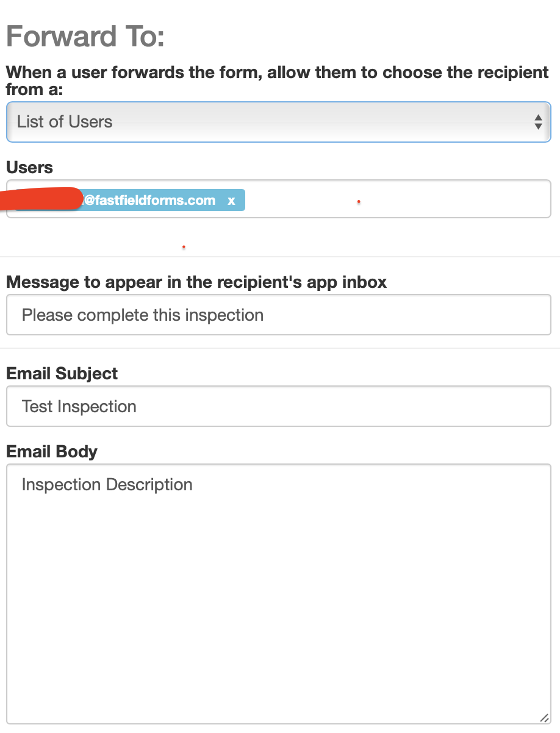
Task: Select the fastfieldforms.com email chip
Action: (149, 201)
